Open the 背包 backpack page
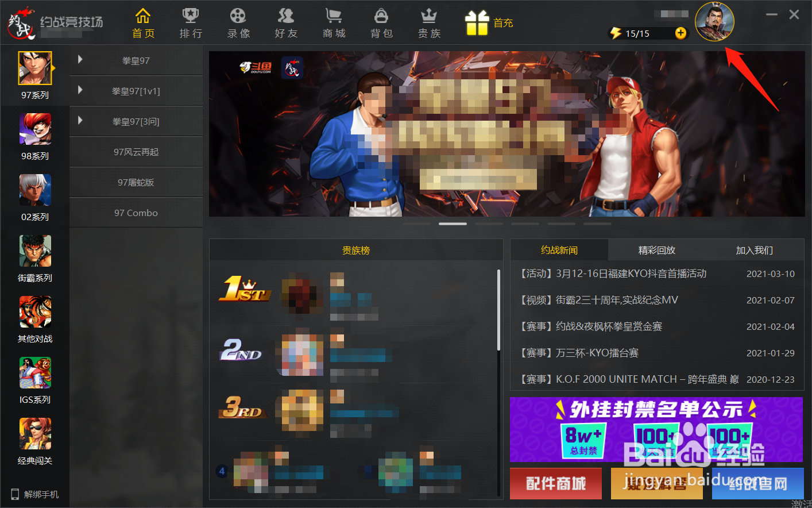 [x=381, y=24]
